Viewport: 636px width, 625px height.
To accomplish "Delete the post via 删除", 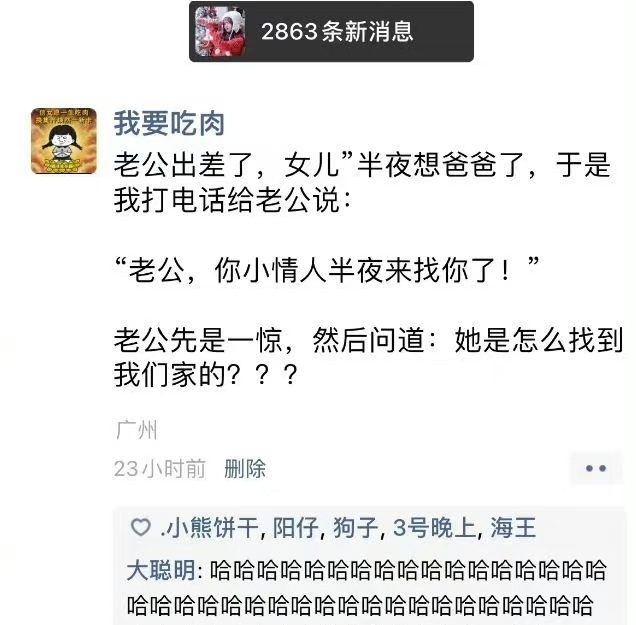I will pos(245,469).
